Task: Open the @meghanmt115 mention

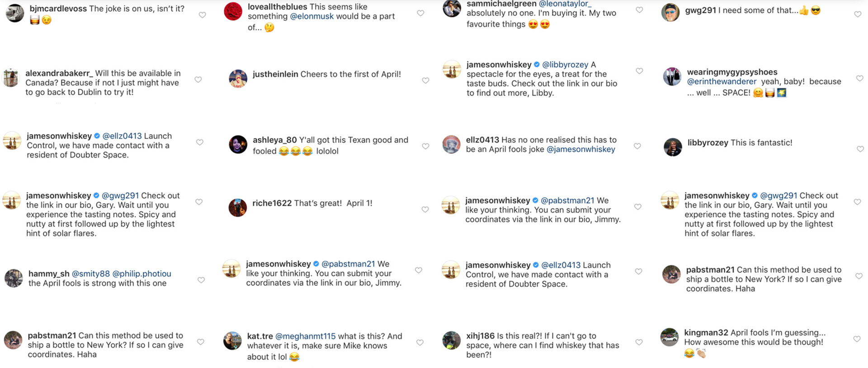Action: click(x=305, y=336)
